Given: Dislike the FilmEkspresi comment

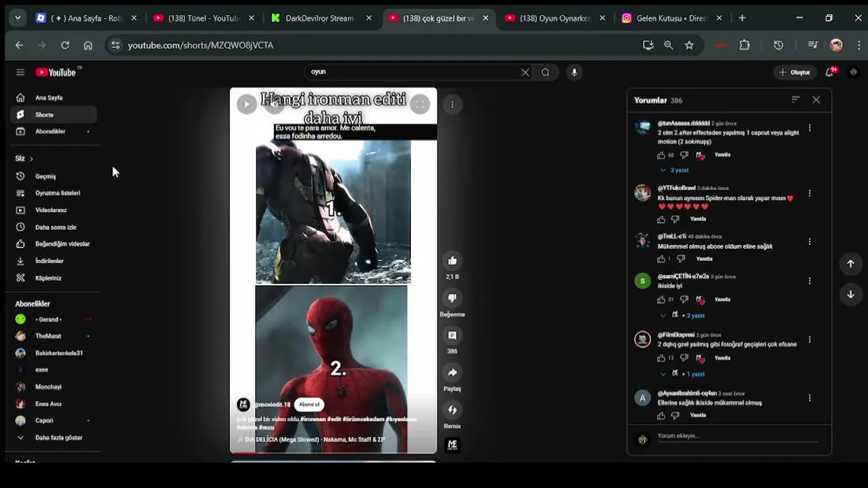Looking at the screenshot, I should click(684, 358).
